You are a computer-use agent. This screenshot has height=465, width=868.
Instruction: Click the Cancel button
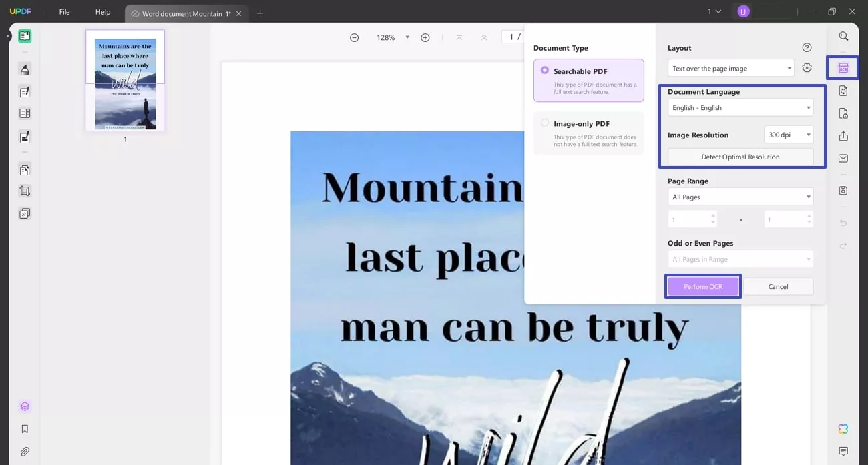[x=778, y=286]
